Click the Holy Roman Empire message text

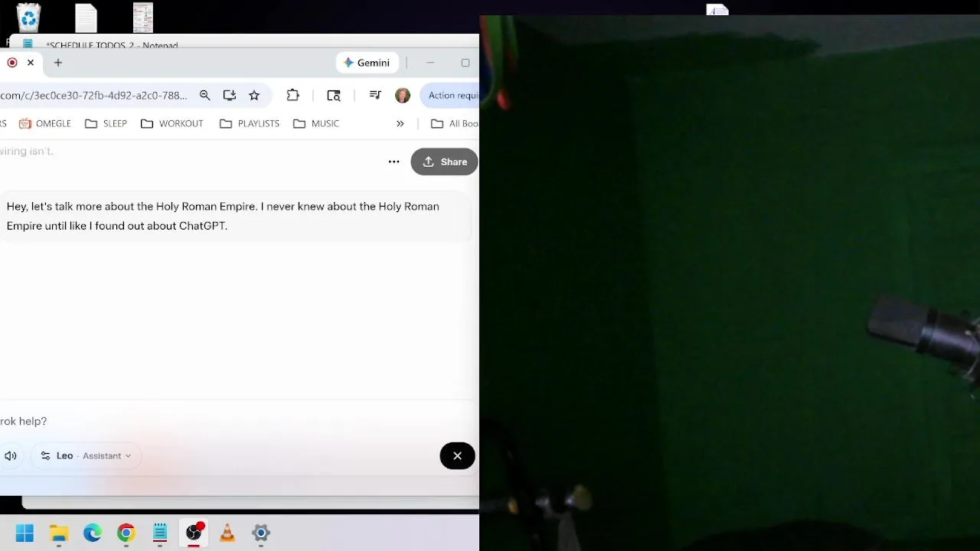(x=223, y=216)
